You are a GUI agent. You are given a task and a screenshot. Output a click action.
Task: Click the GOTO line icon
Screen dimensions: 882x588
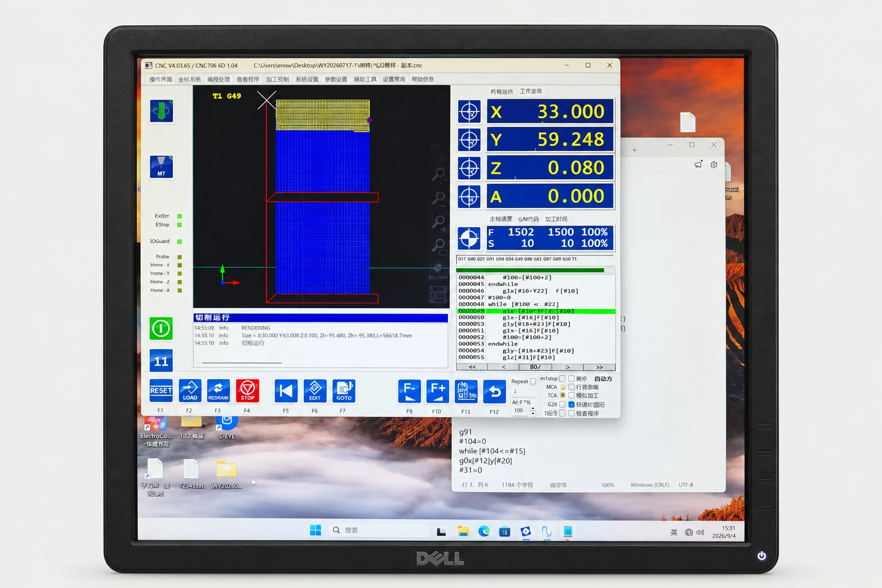pos(343,390)
